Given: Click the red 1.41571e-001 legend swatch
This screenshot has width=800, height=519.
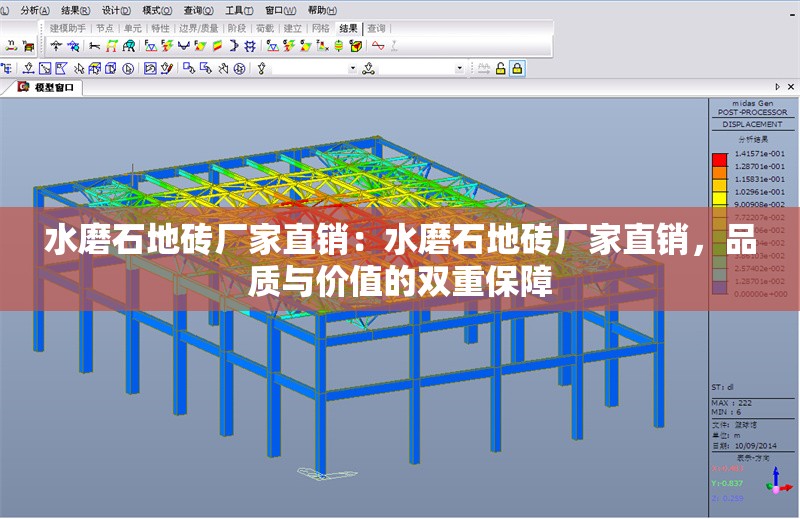Looking at the screenshot, I should [719, 160].
